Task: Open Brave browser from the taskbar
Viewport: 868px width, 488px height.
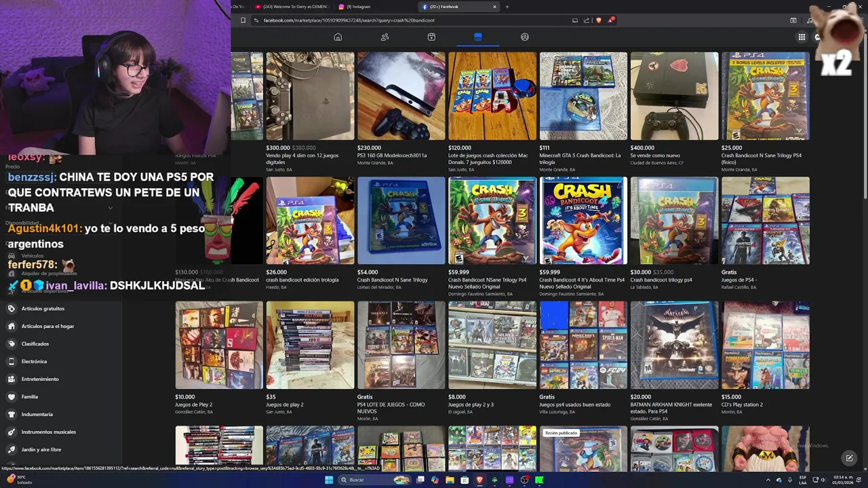Action: [479, 480]
